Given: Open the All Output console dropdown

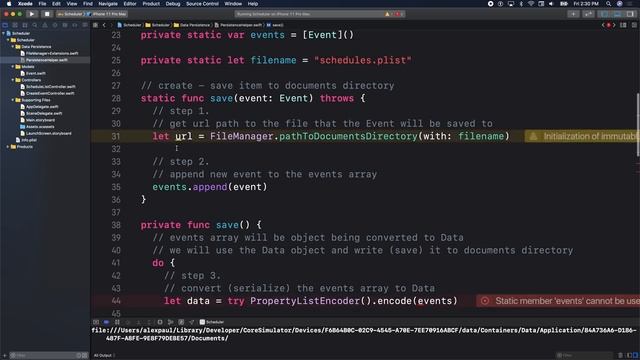Looking at the screenshot, I should tap(104, 356).
